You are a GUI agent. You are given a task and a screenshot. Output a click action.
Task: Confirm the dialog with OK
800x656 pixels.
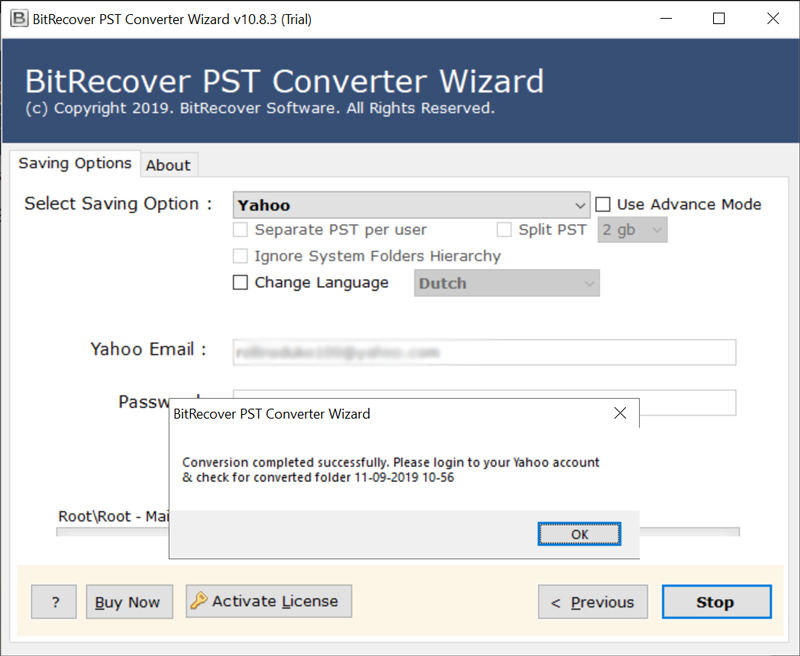579,534
